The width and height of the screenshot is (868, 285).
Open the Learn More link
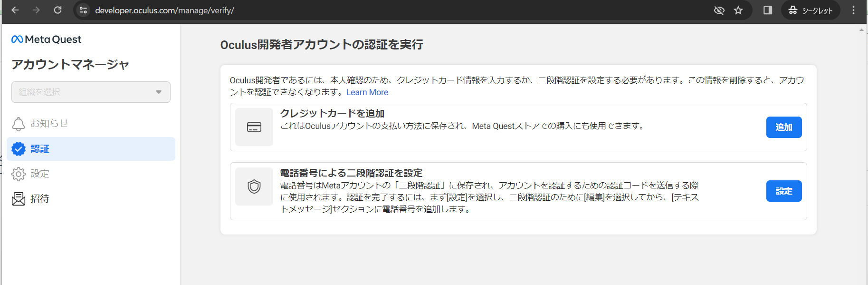tap(367, 92)
